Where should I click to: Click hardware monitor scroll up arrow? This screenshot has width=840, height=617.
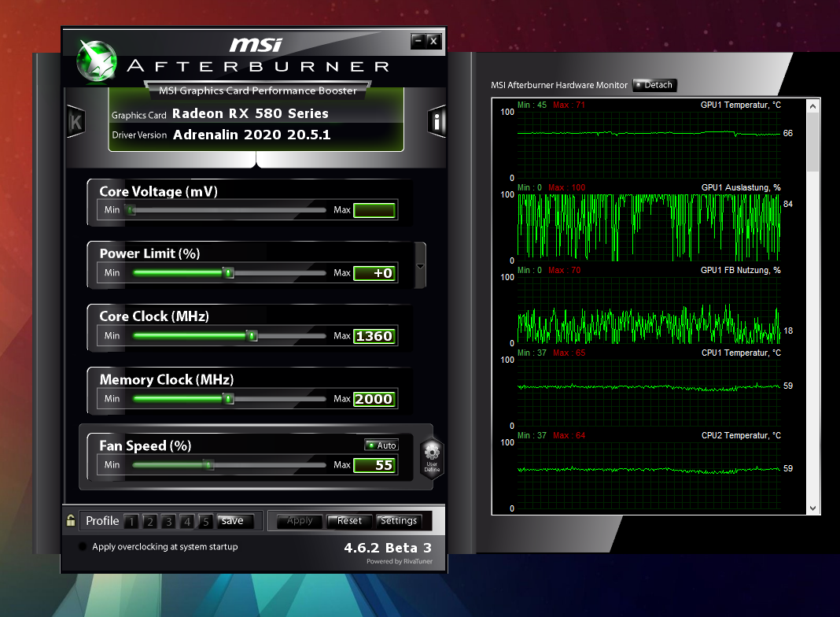812,106
